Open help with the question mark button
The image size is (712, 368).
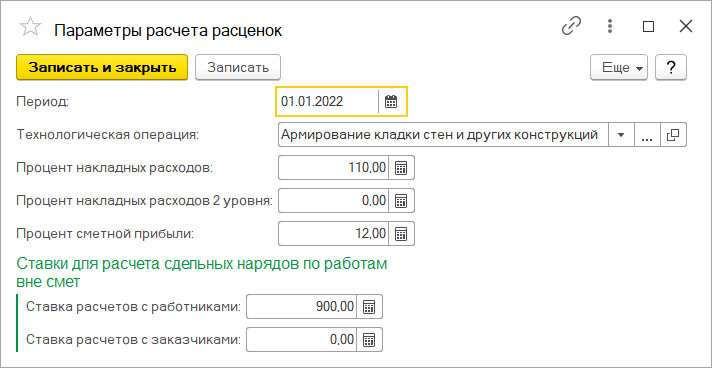coord(671,68)
